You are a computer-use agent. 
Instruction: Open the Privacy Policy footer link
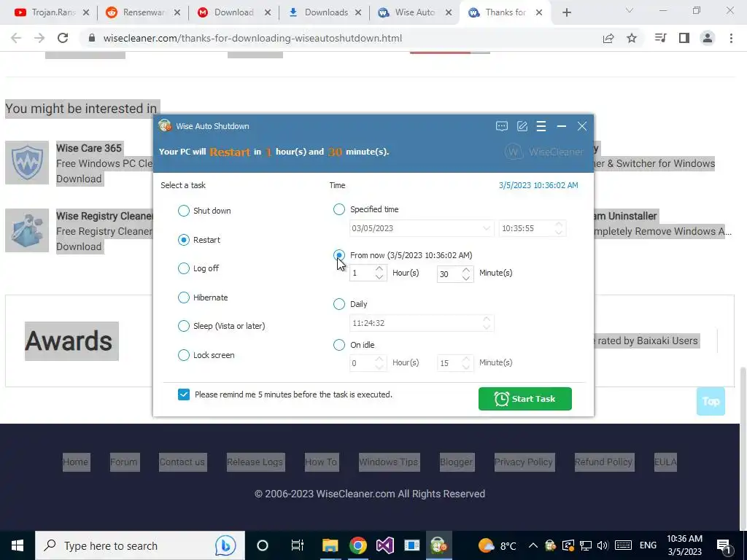click(524, 462)
